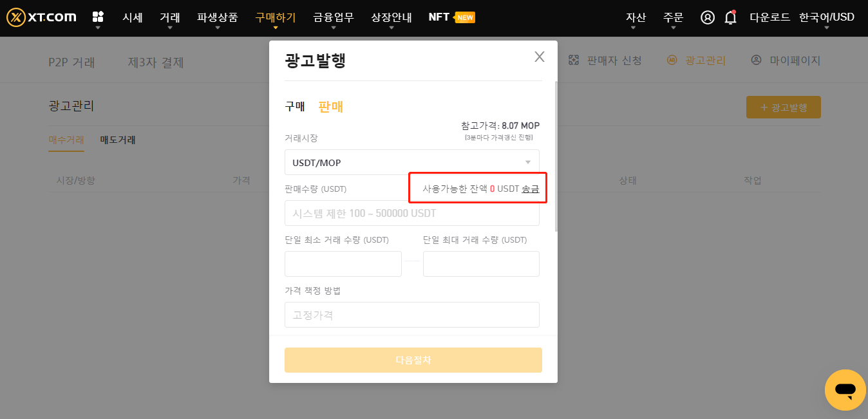Expand the USDT/MOP 거래시장 dropdown
868x419 pixels.
click(412, 162)
